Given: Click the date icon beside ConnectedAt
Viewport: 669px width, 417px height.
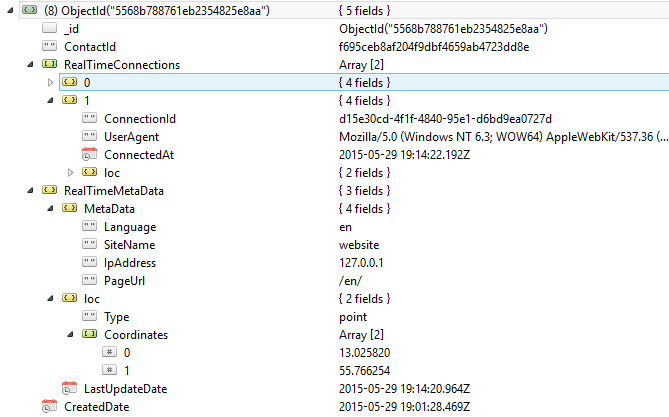Looking at the screenshot, I should point(89,154).
